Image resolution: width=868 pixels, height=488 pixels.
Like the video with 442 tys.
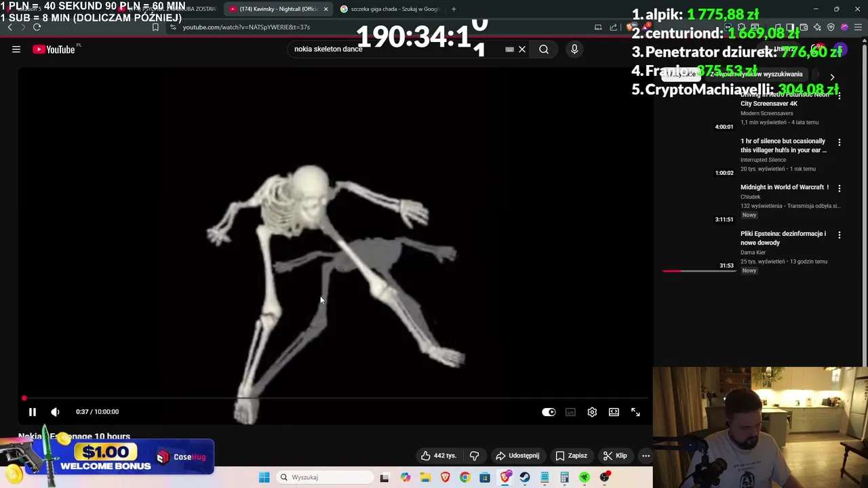438,455
